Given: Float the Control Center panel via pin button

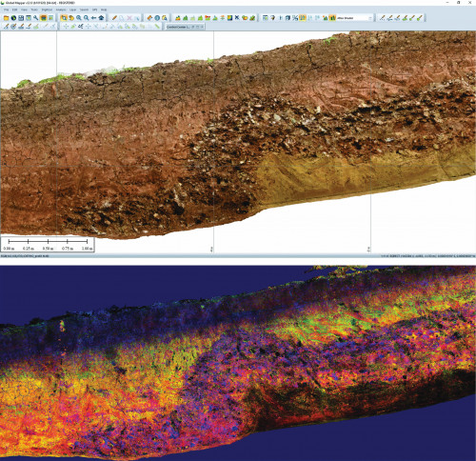Looking at the screenshot, I should point(193,27).
